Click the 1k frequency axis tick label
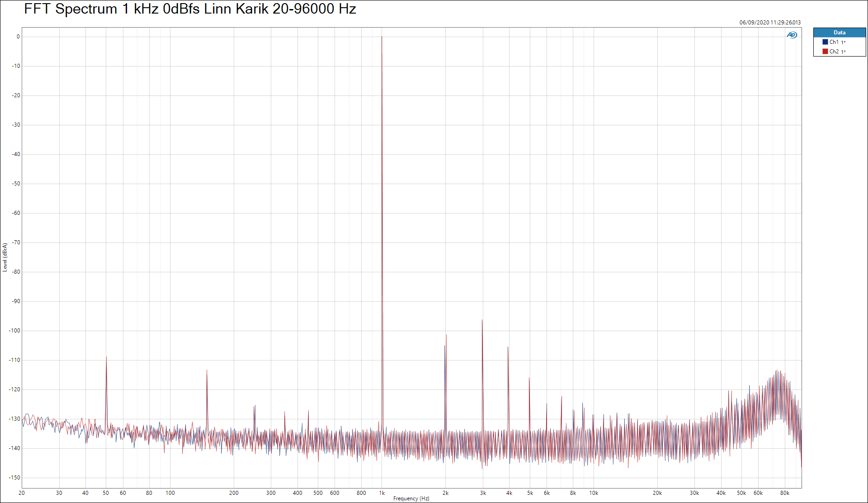 [x=382, y=493]
